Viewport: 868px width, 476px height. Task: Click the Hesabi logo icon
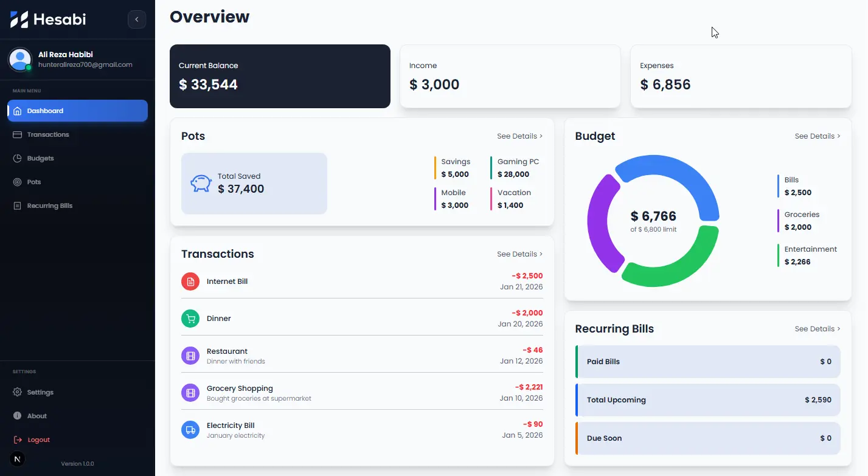coord(18,19)
